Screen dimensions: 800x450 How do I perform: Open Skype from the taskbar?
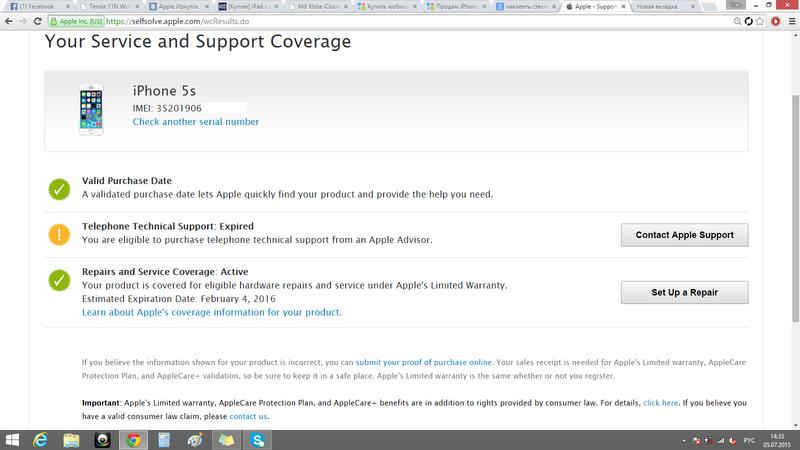coord(257,440)
